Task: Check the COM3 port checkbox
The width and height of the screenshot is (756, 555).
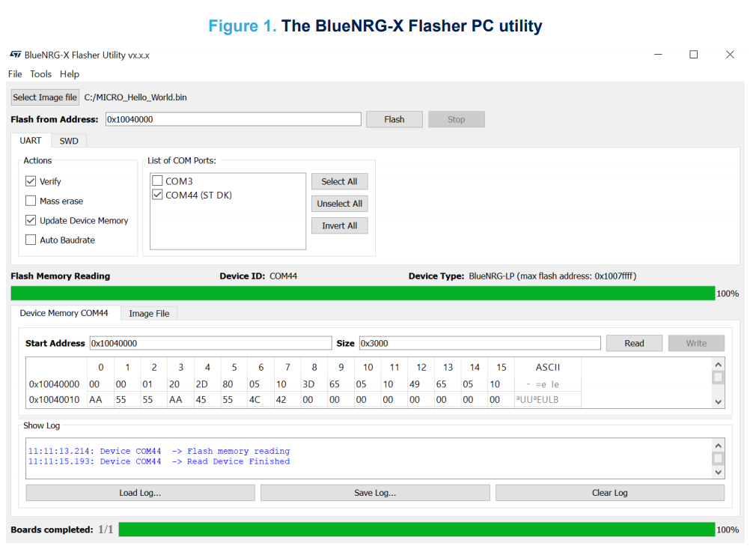Action: 157,181
